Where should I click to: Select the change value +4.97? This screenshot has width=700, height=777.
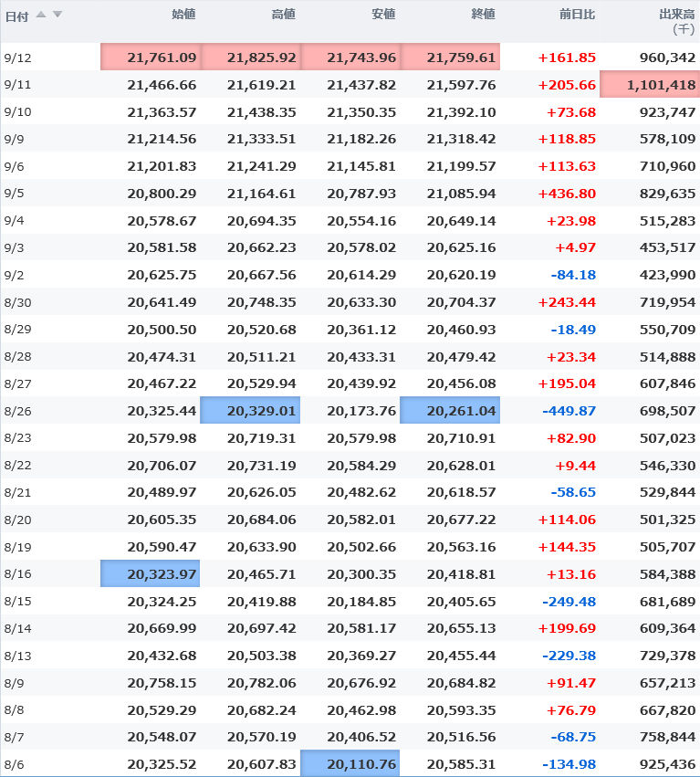coord(575,247)
